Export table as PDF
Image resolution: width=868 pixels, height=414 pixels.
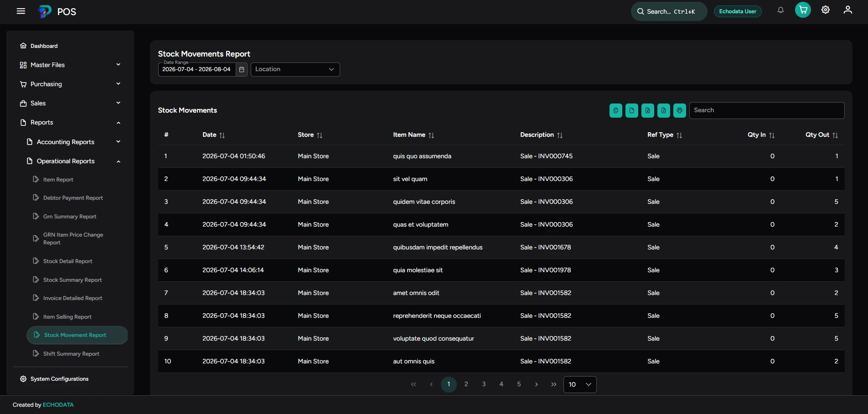coord(664,110)
